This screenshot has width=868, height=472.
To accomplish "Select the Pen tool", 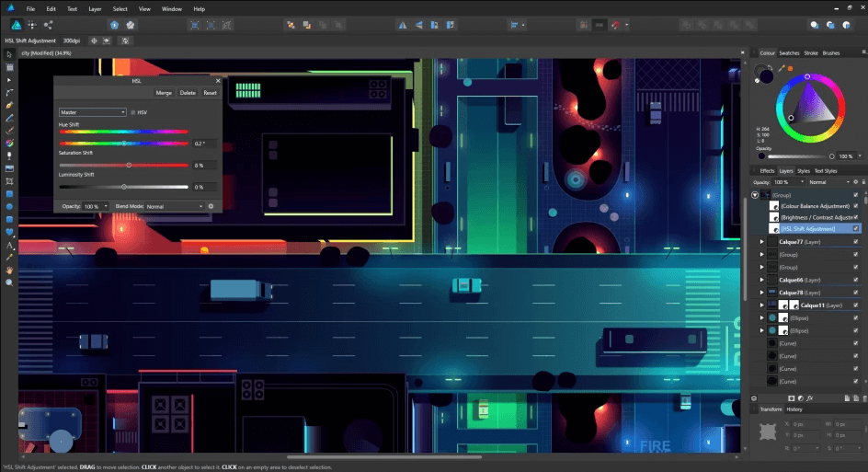I will 9,105.
